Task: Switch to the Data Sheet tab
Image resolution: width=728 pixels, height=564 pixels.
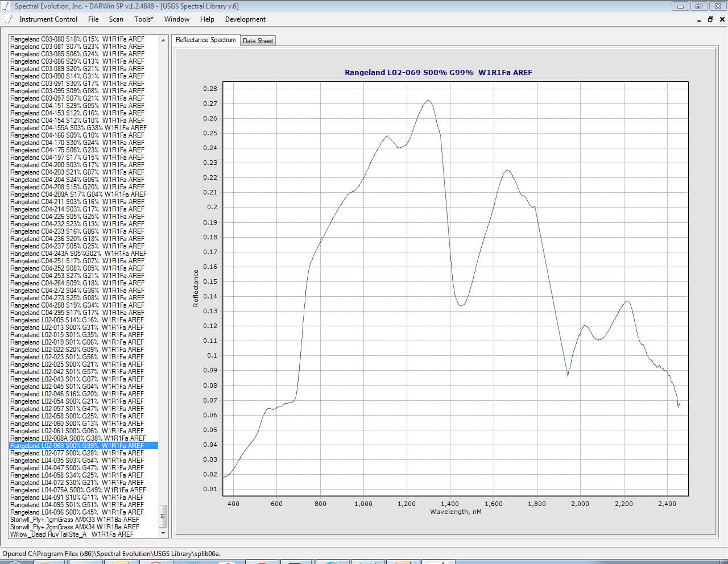Action: (x=258, y=41)
